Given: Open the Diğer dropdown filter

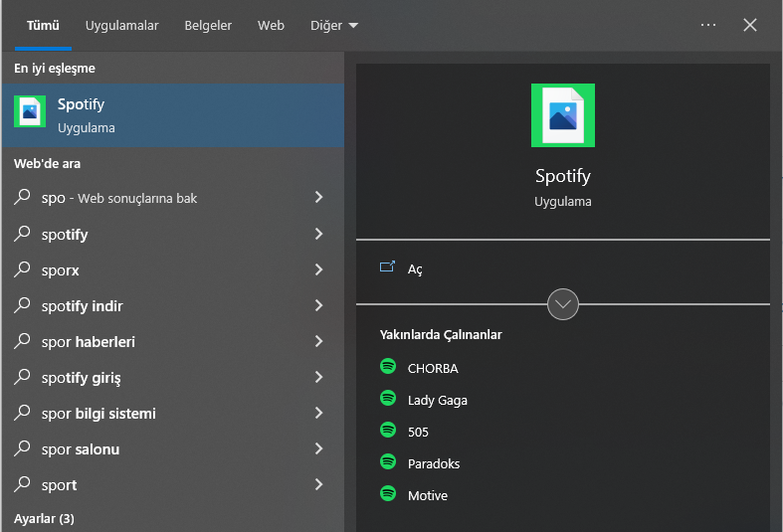Looking at the screenshot, I should [333, 25].
